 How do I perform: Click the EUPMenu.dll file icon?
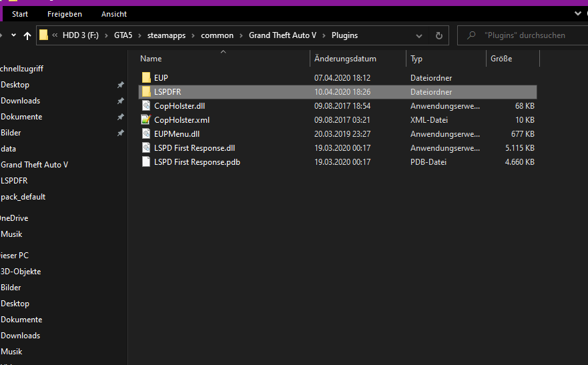click(x=146, y=134)
